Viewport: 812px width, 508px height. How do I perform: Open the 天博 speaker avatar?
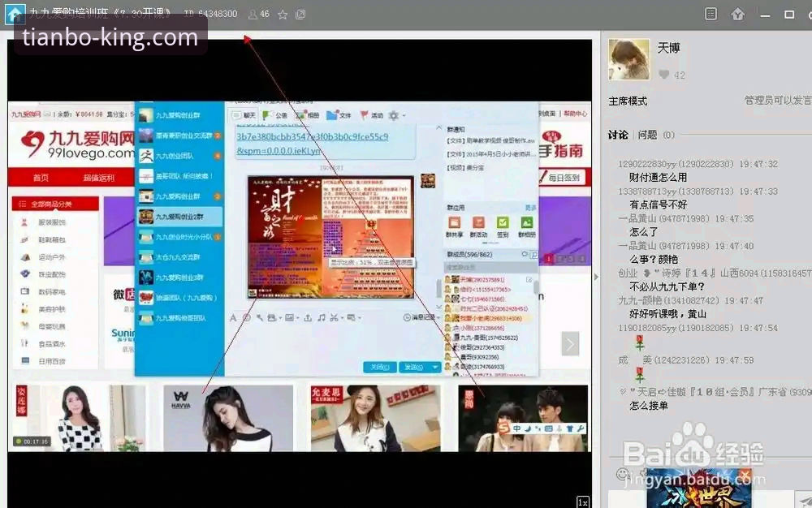click(628, 59)
